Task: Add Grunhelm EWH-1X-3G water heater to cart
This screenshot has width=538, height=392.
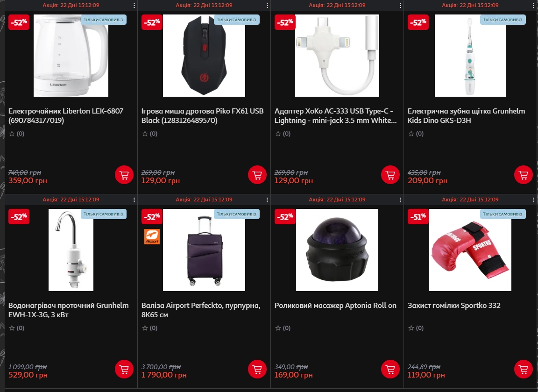Action: point(124,370)
